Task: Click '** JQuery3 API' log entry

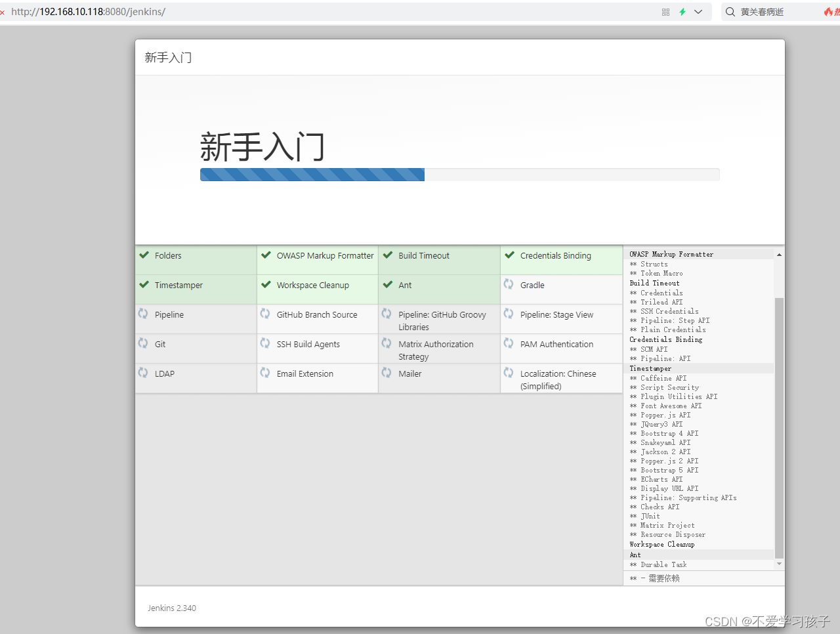Action: click(656, 424)
